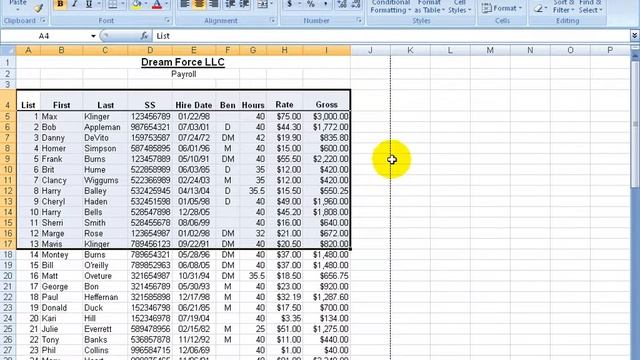Select the hire date 05/10/91
This screenshot has height=360, width=640.
(194, 159)
